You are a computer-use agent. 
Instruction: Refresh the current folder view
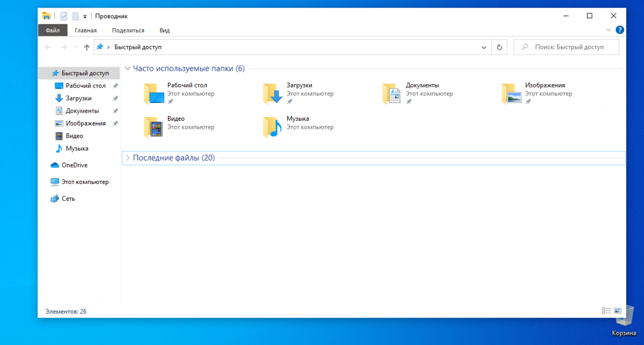(499, 47)
